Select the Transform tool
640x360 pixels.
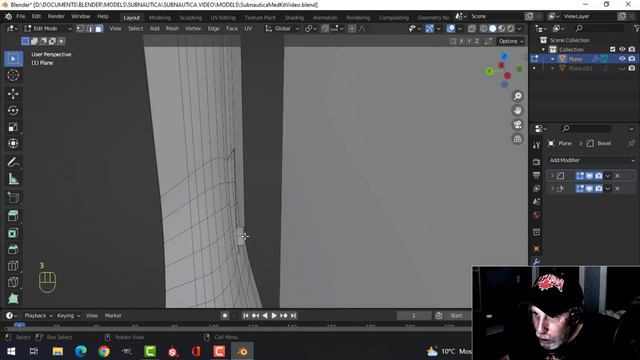(13, 143)
